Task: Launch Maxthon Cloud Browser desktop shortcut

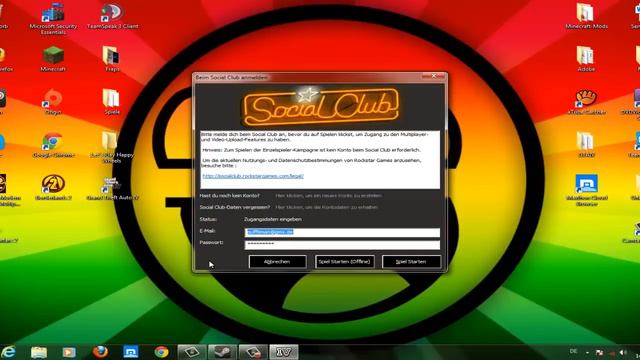Action: [587, 191]
